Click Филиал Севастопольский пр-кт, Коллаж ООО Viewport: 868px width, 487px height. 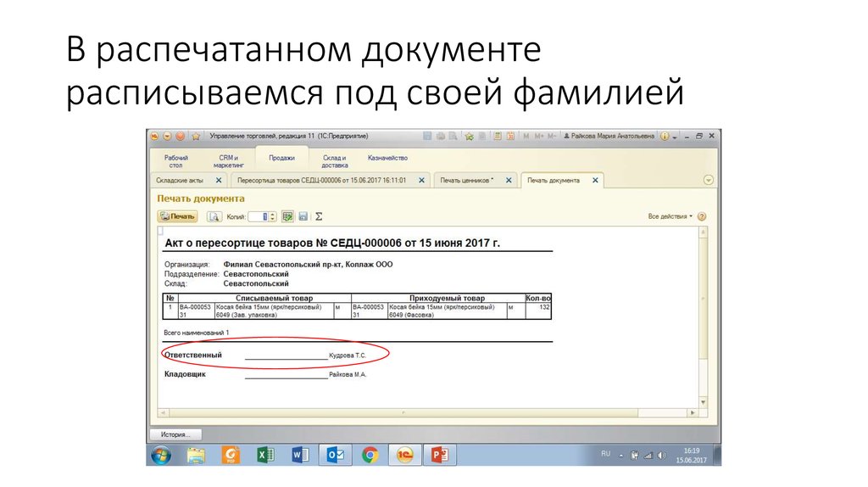coord(308,264)
